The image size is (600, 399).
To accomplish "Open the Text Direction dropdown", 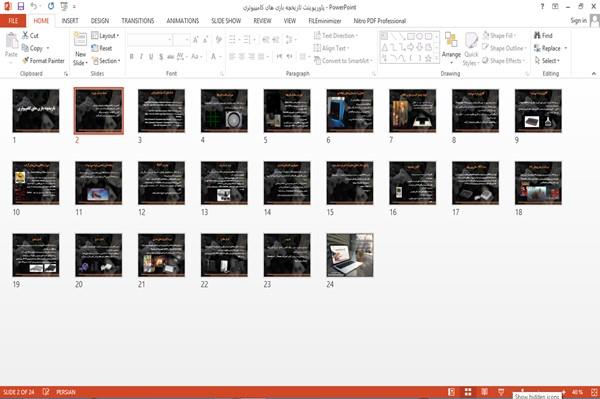I will click(336, 35).
